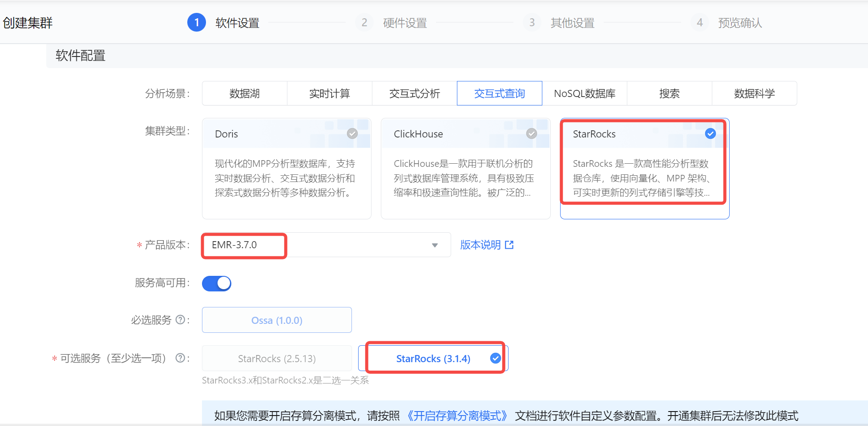The height and width of the screenshot is (428, 868).
Task: Select the Doris cluster type checkmark
Action: click(352, 133)
